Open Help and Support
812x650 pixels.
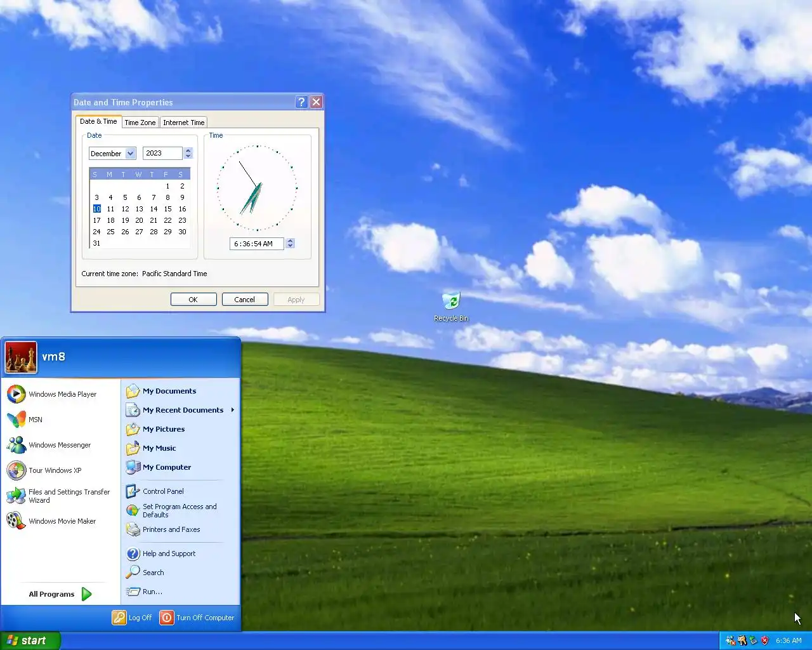coord(160,554)
